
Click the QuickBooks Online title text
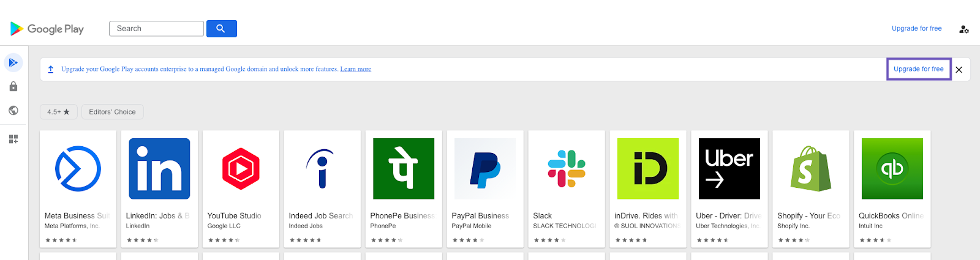point(891,216)
